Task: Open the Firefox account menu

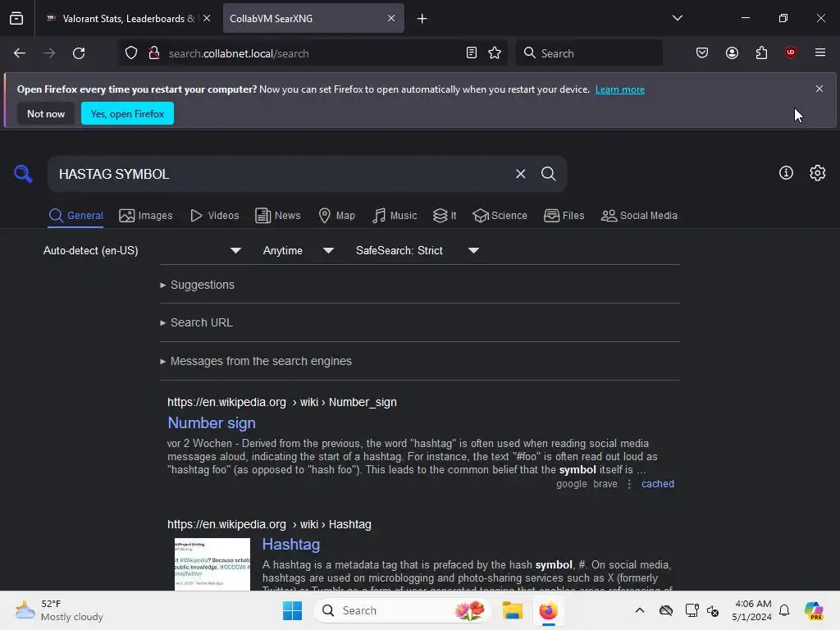Action: (x=733, y=53)
